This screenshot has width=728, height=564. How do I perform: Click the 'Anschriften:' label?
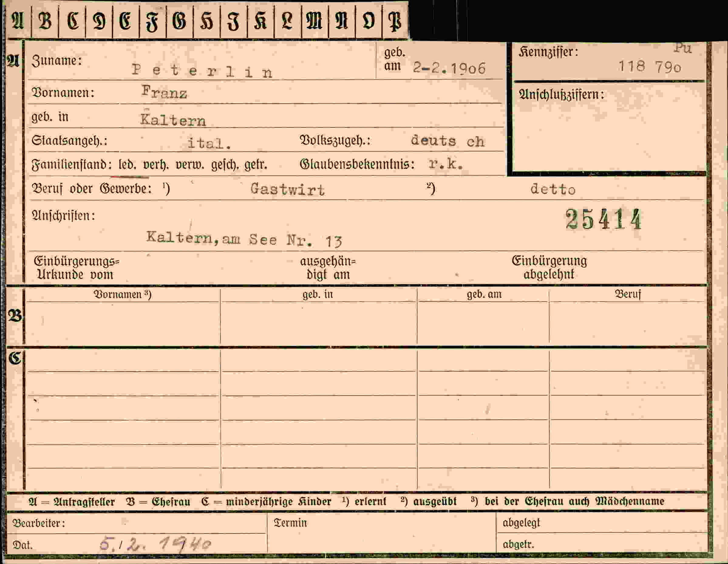click(x=63, y=215)
